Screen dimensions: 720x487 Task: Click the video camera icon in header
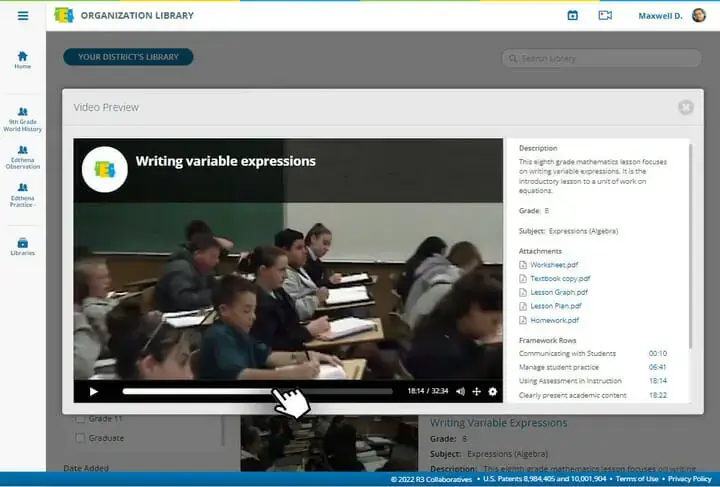pos(605,16)
